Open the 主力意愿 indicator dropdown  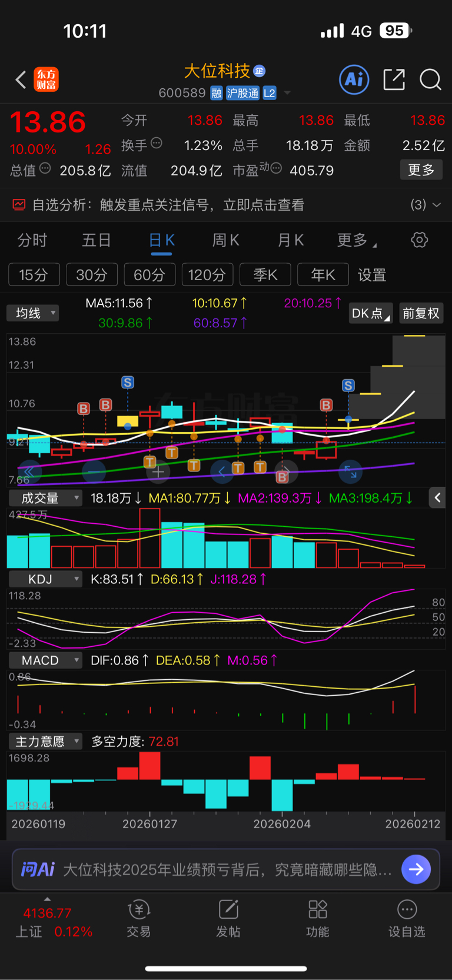[45, 742]
